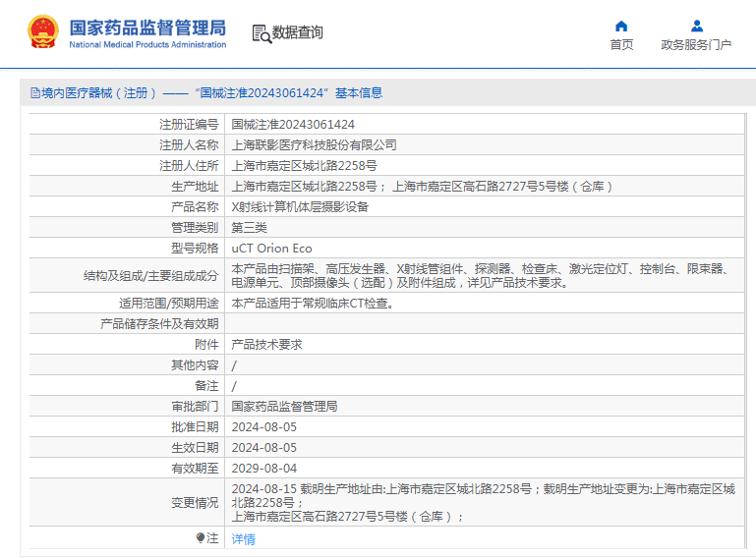The width and height of the screenshot is (756, 558).
Task: Click the 首页 home icon
Action: pyautogui.click(x=621, y=26)
